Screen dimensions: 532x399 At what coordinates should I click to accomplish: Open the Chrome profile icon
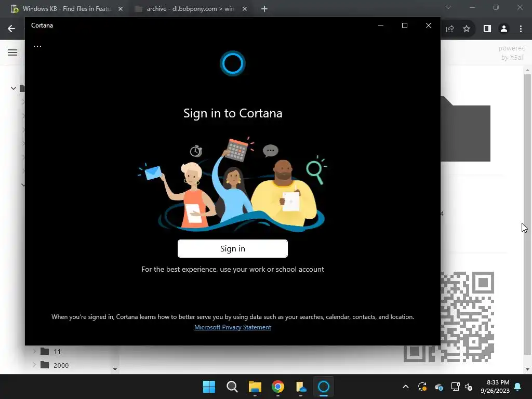[x=504, y=29]
